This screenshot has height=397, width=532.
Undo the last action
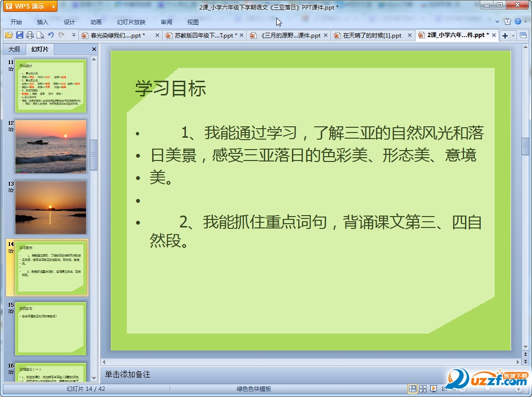pyautogui.click(x=51, y=35)
